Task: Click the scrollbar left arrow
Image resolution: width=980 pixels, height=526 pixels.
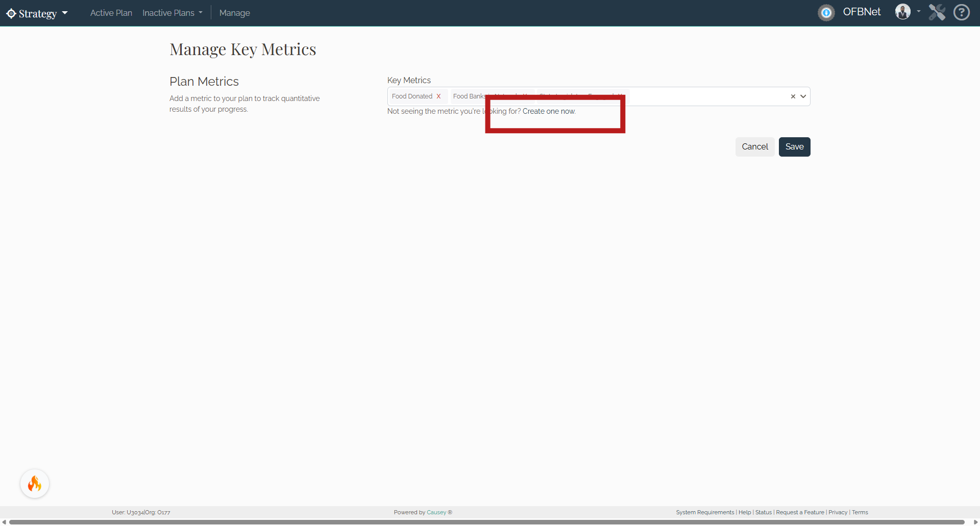Action: tap(4, 522)
